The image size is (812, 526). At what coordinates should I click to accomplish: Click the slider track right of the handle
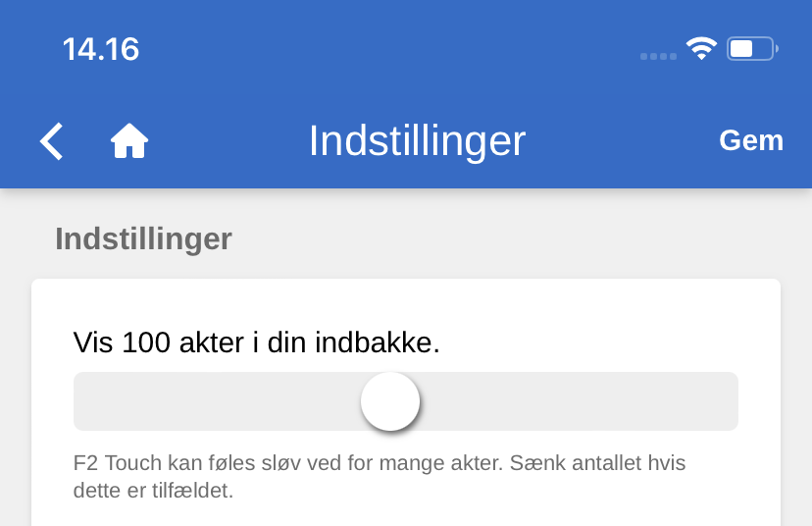point(579,401)
